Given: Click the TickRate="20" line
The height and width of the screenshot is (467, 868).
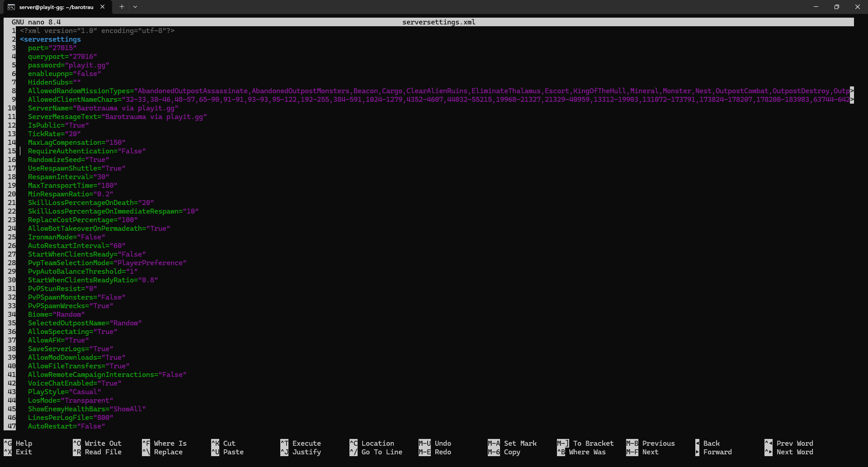Looking at the screenshot, I should click(x=54, y=134).
